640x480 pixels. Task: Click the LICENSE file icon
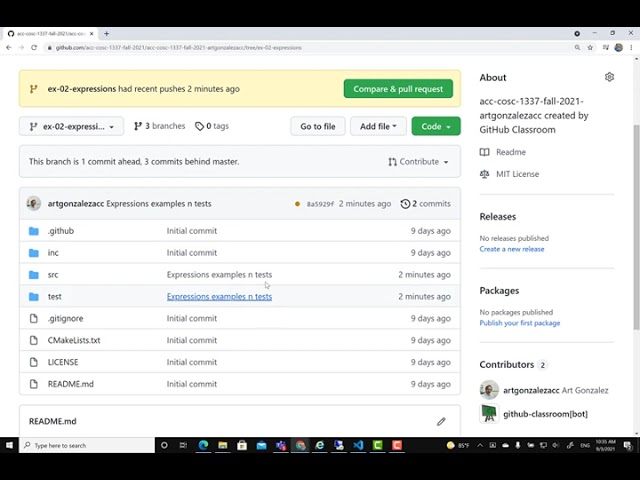[x=34, y=362]
